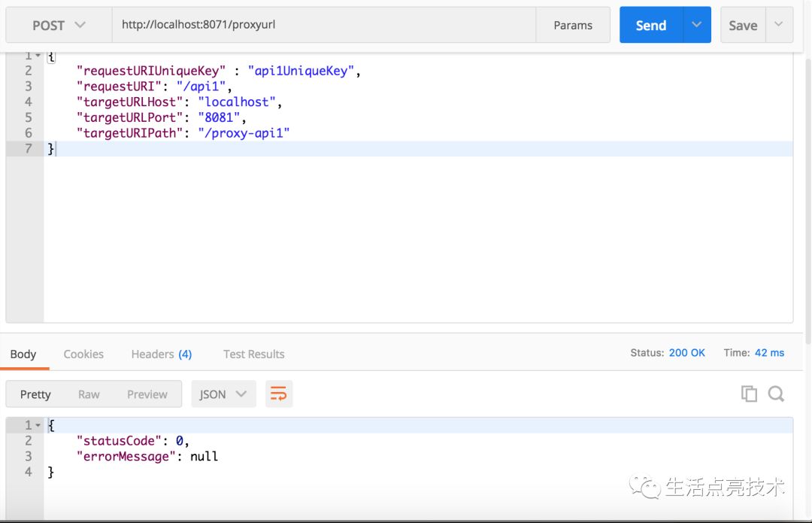Collapse the response JSON fold arrow at line 1
The width and height of the screenshot is (812, 523).
[38, 426]
